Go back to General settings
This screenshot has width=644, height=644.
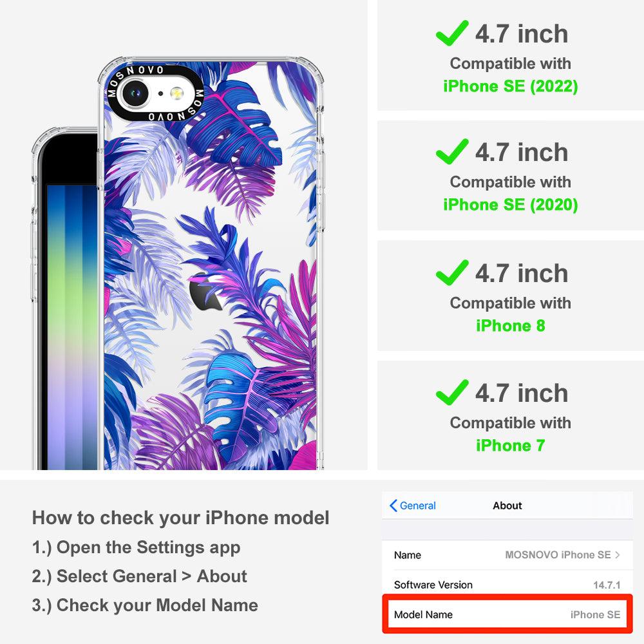tap(413, 506)
